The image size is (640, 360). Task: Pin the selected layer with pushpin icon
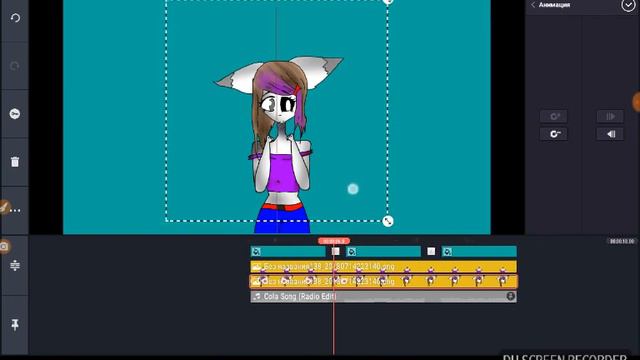click(15, 325)
